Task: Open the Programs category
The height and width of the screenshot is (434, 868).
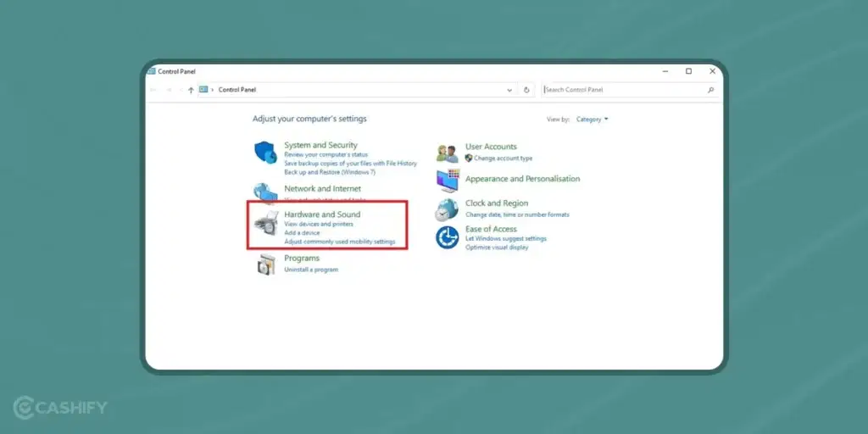Action: point(302,258)
